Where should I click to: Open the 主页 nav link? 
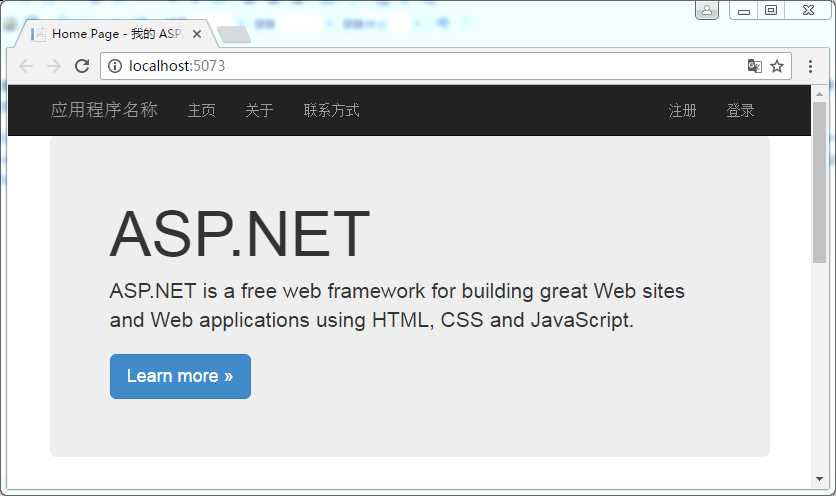[202, 110]
